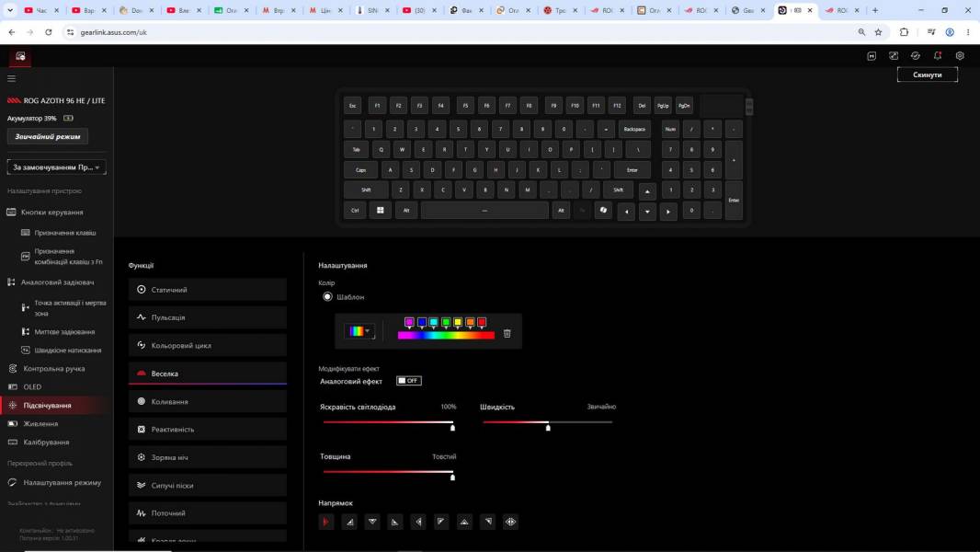Click the expand window icon in header
The image size is (980, 552).
point(894,55)
